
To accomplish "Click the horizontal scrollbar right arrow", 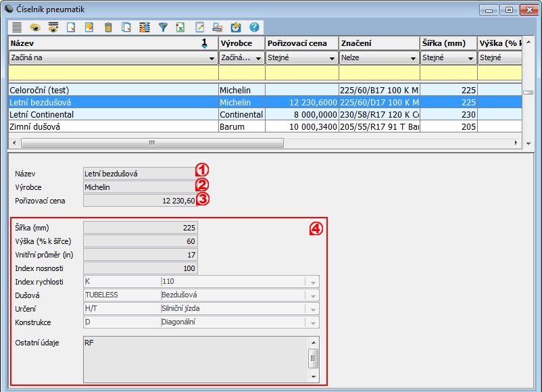I will (x=517, y=143).
